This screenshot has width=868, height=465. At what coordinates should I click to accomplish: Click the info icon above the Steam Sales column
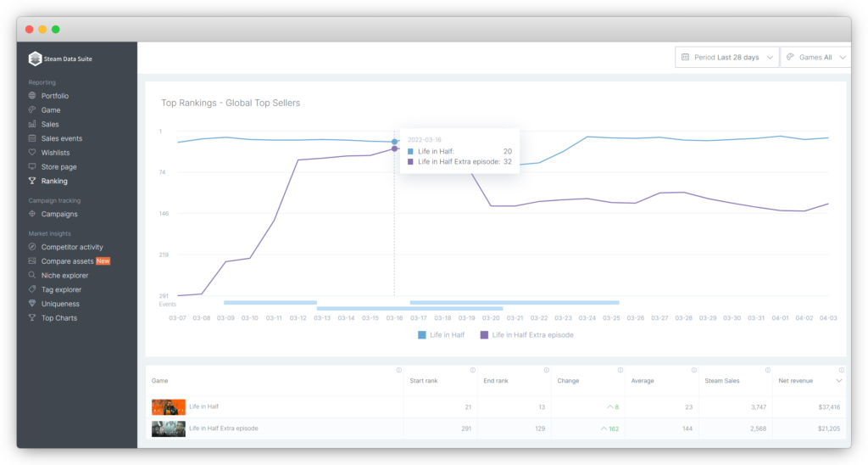[768, 370]
